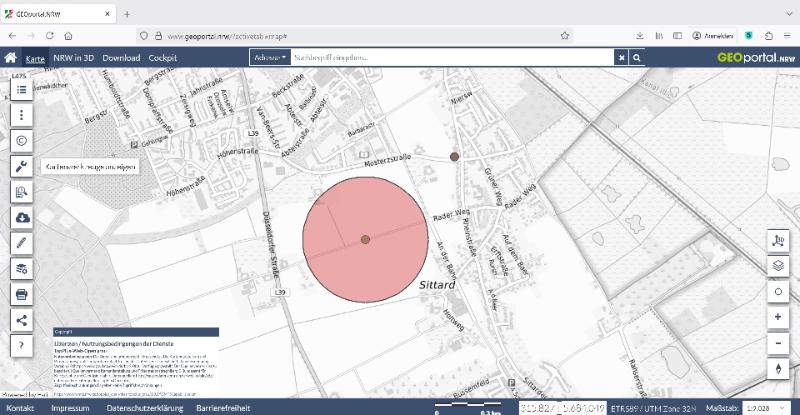This screenshot has height=415, width=800.
Task: Switch to the NRW in 3D tab
Action: [74, 58]
